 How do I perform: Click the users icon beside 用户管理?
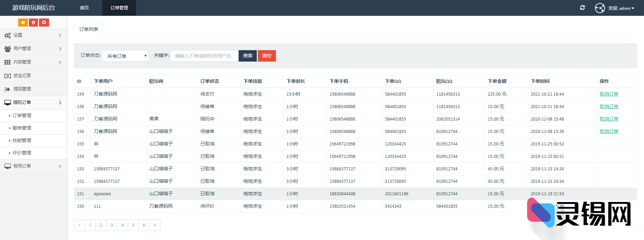7,49
